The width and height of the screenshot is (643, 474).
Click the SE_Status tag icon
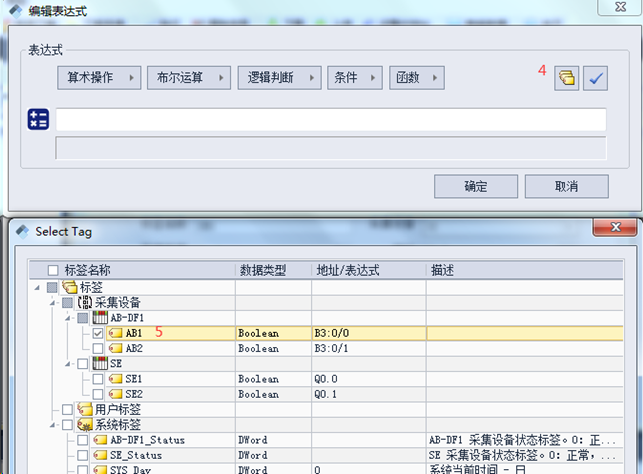(100, 455)
